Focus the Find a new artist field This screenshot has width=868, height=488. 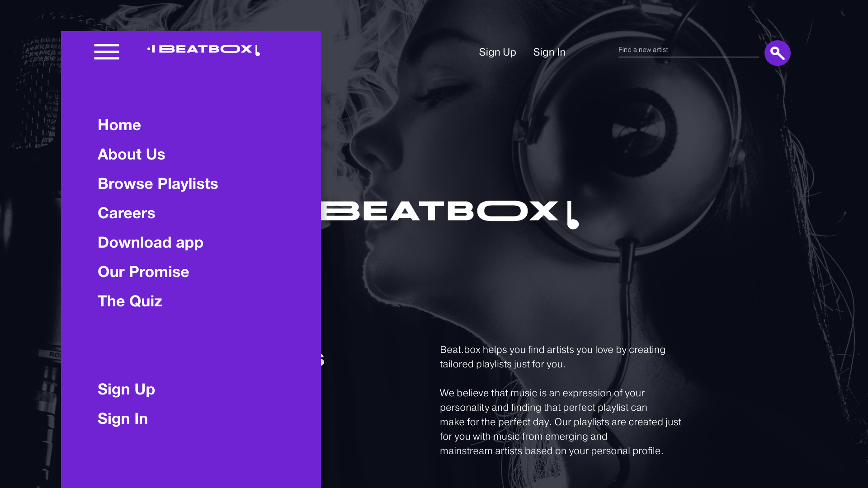point(688,50)
